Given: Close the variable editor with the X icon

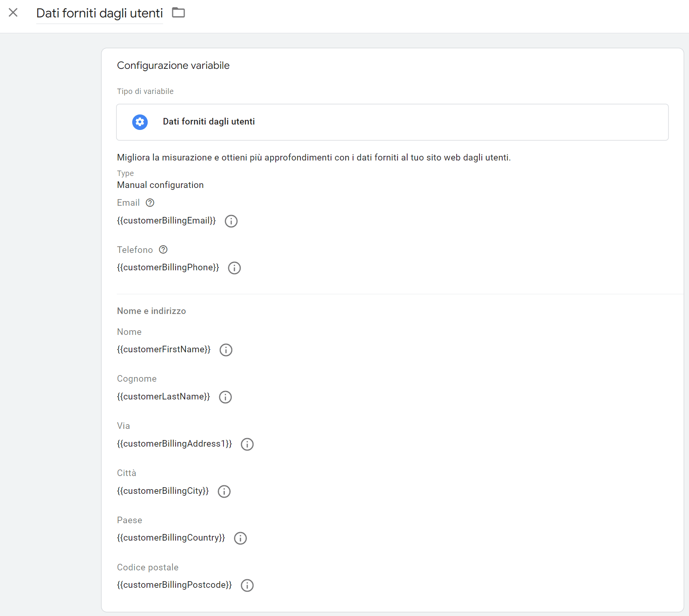Looking at the screenshot, I should click(13, 13).
